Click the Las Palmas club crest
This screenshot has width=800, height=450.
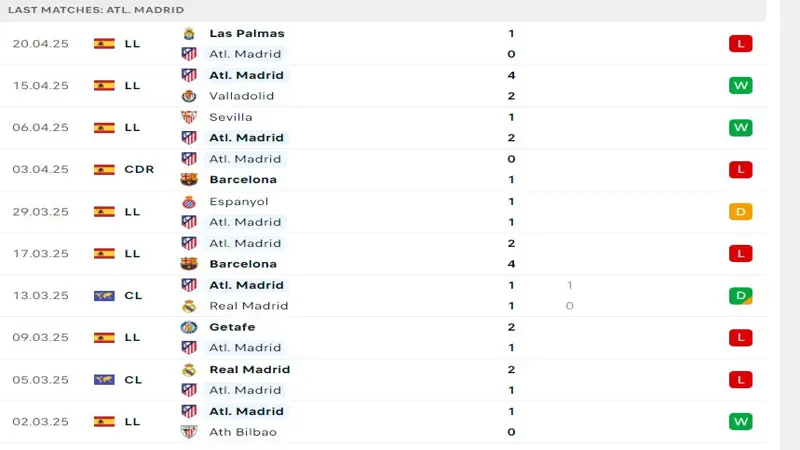[x=189, y=33]
